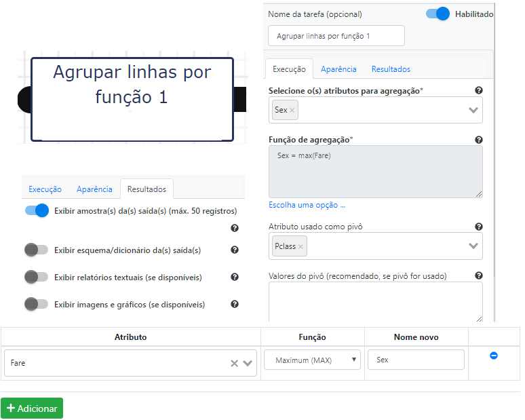525x420 pixels.
Task: Open help for Exibir esquema/dicionário
Action: (235, 250)
